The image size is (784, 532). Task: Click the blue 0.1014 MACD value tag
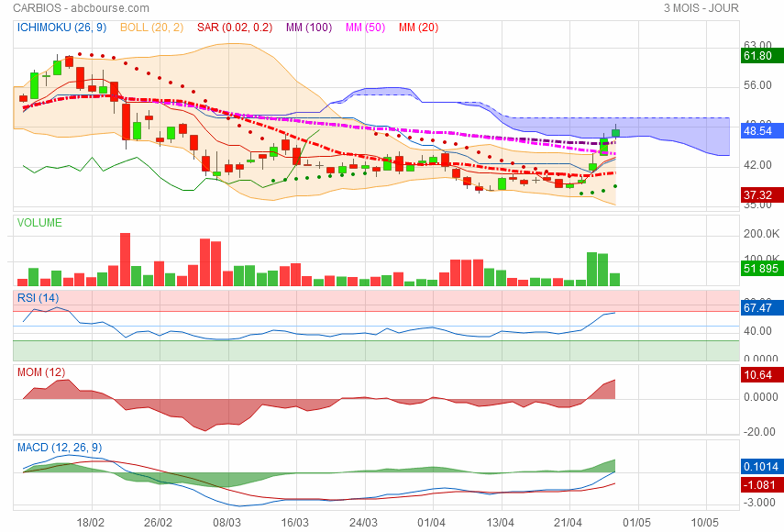[x=762, y=467]
